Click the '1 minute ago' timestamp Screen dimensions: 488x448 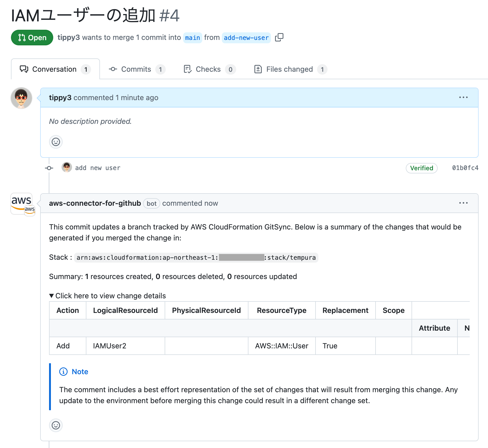137,98
